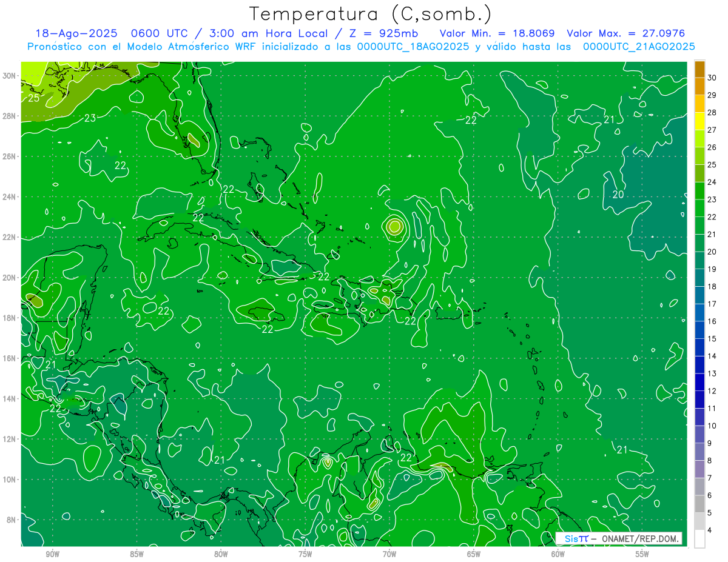Click the "8N" latitude axis label
This screenshot has height=562, width=728.
coord(12,520)
